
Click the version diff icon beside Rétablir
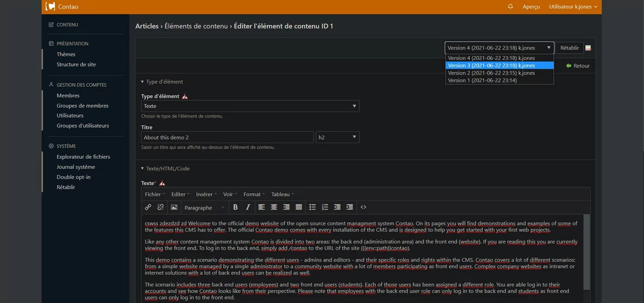click(x=588, y=48)
